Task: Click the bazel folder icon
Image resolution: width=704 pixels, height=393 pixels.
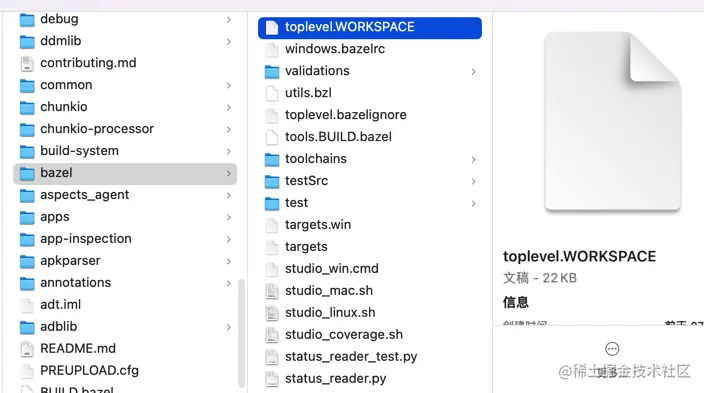Action: coord(27,173)
